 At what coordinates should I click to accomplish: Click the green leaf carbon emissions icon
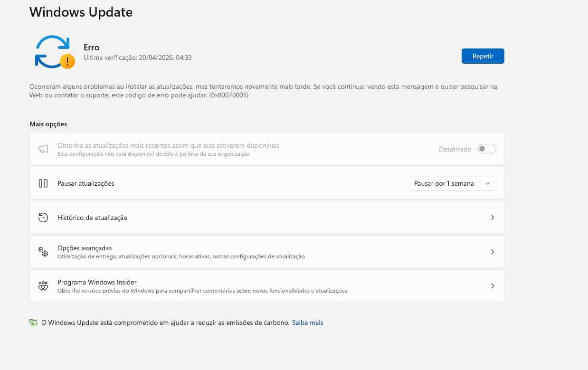pyautogui.click(x=33, y=323)
